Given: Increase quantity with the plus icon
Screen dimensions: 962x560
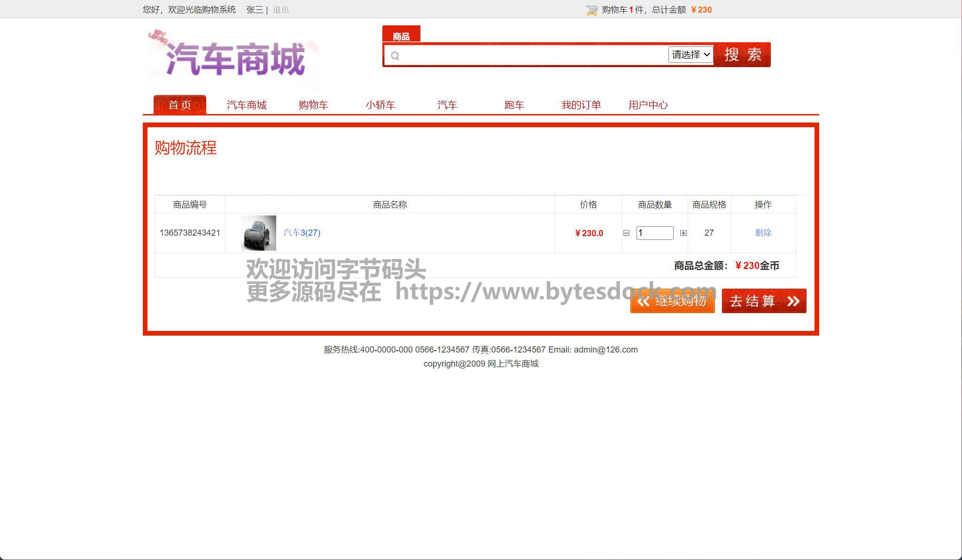Looking at the screenshot, I should 683,233.
